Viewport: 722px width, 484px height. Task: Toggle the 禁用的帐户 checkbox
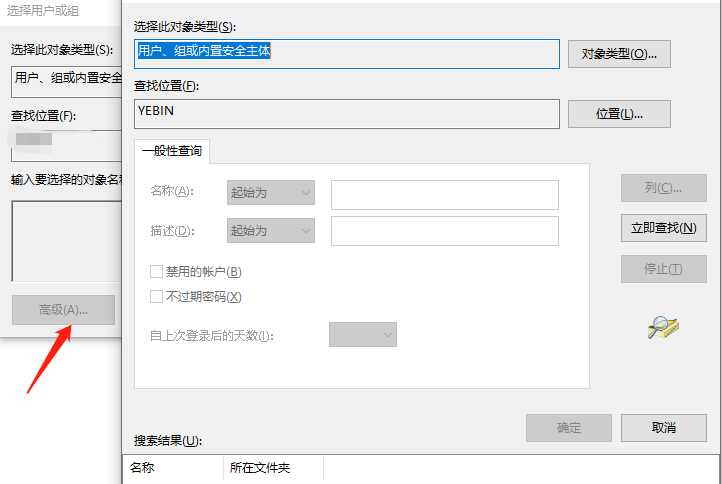(x=157, y=271)
